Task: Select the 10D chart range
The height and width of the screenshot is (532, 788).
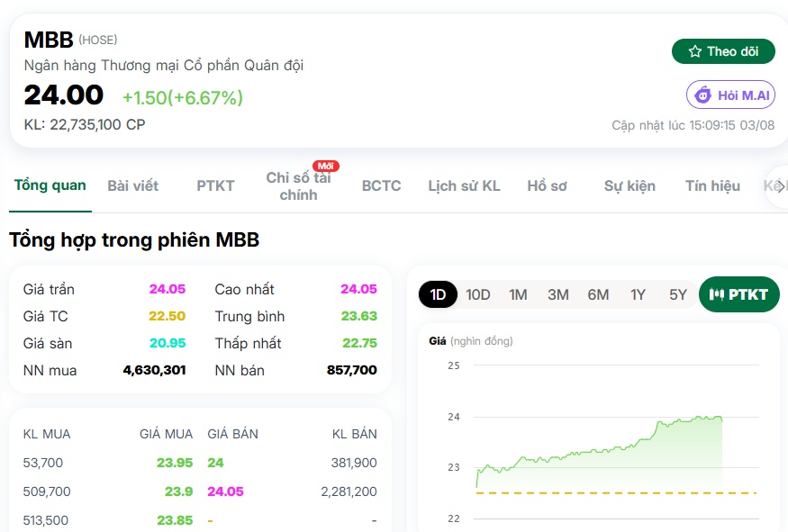Action: tap(478, 294)
